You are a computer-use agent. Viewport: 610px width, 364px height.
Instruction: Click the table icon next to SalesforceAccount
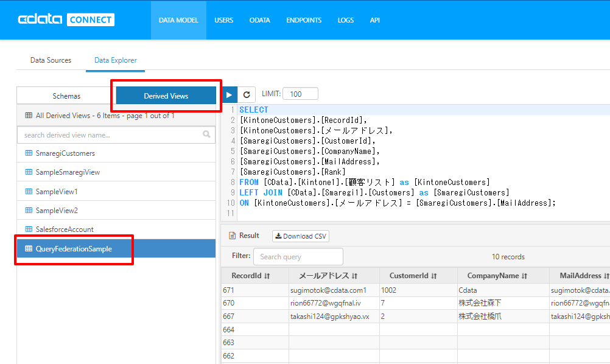[x=29, y=229]
